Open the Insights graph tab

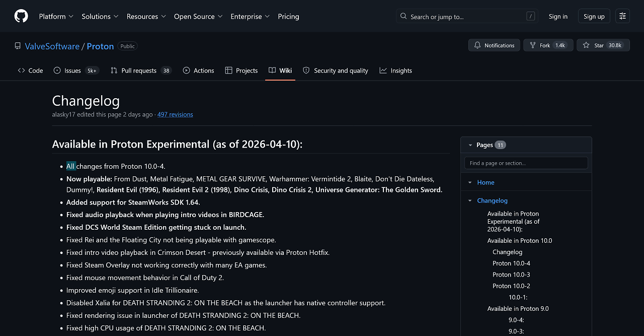(395, 71)
